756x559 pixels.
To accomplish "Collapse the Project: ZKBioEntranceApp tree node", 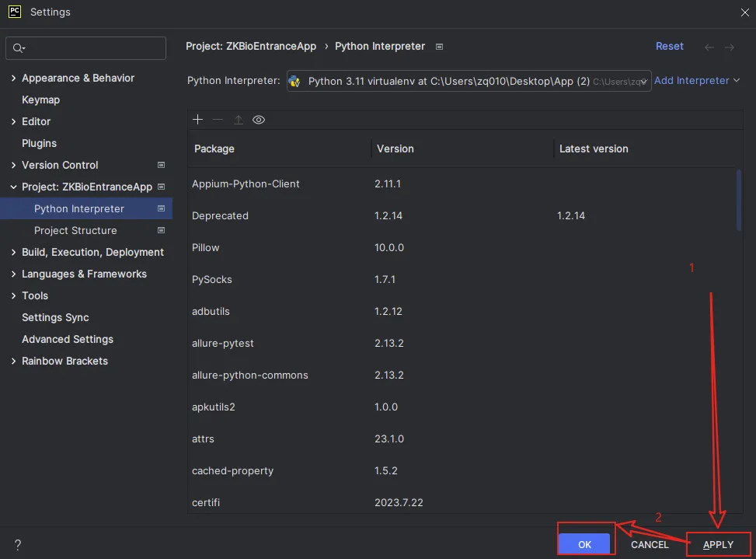I will pos(14,187).
